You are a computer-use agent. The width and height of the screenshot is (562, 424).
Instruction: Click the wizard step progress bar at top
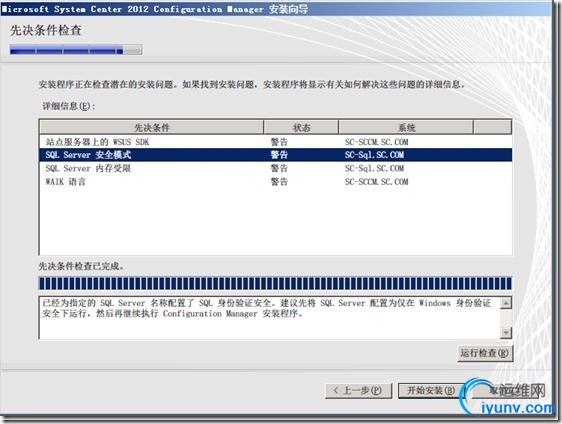point(76,50)
